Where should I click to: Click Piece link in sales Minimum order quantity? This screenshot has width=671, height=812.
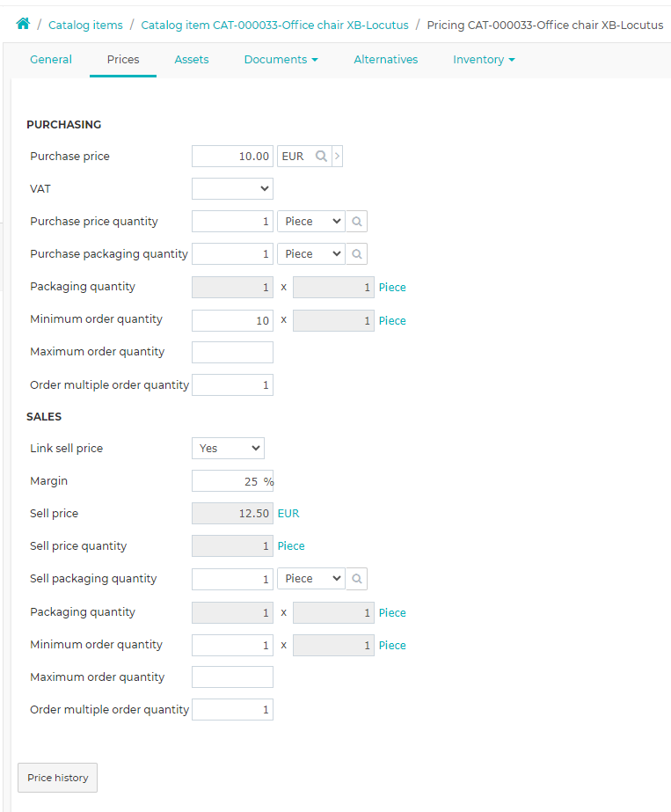pyautogui.click(x=392, y=646)
